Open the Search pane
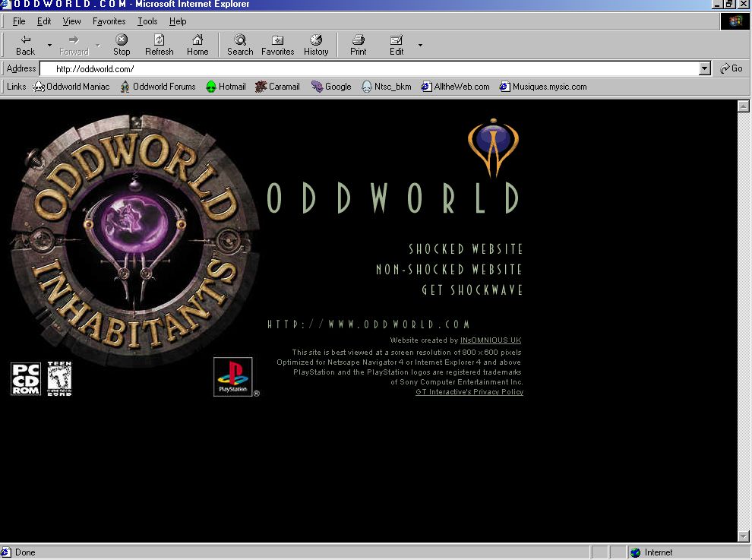The height and width of the screenshot is (560, 752). tap(240, 45)
